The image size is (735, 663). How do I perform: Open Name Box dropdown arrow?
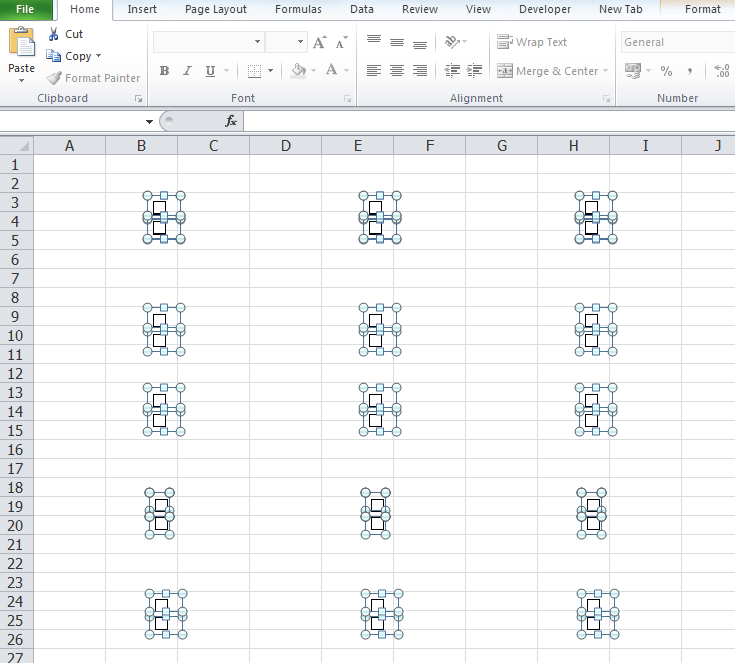pos(149,122)
